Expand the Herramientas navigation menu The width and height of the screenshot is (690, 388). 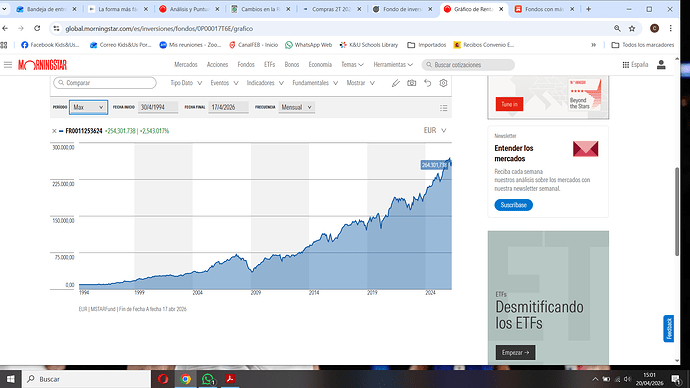(x=393, y=65)
